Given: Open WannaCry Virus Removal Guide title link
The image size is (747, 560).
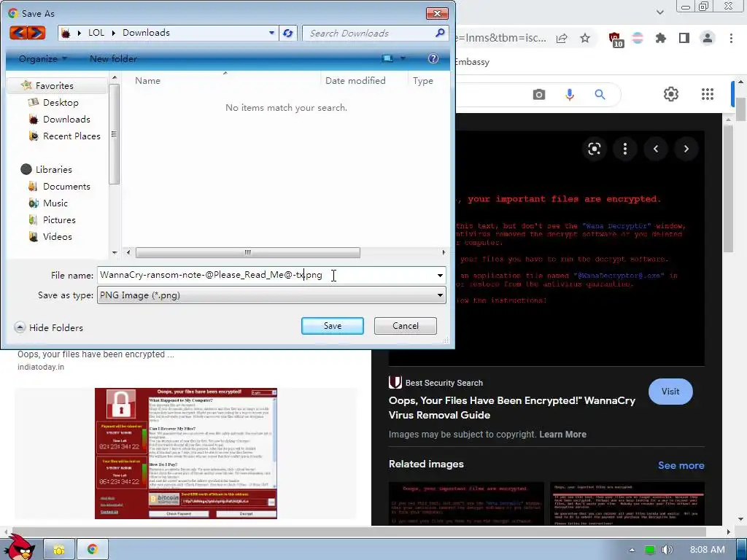Looking at the screenshot, I should (x=512, y=408).
